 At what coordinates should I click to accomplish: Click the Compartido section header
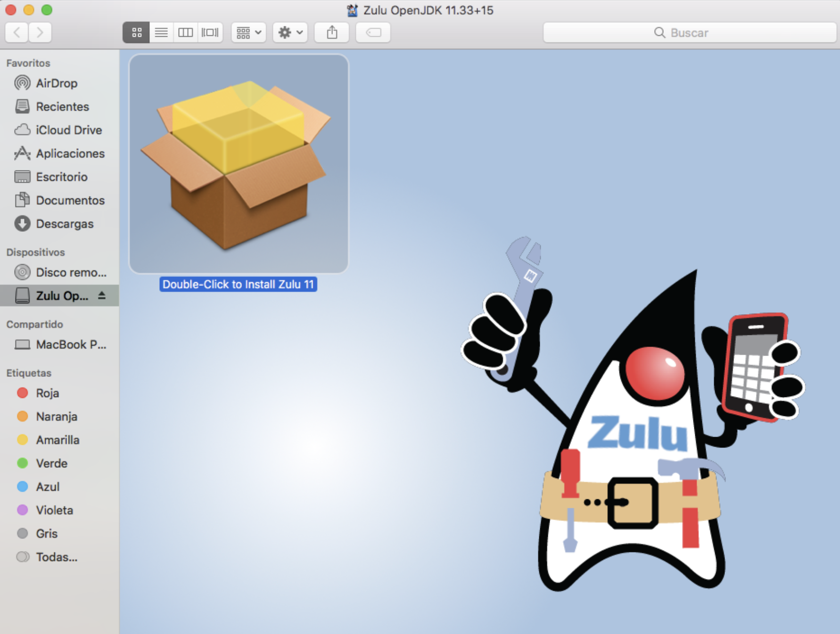point(34,325)
